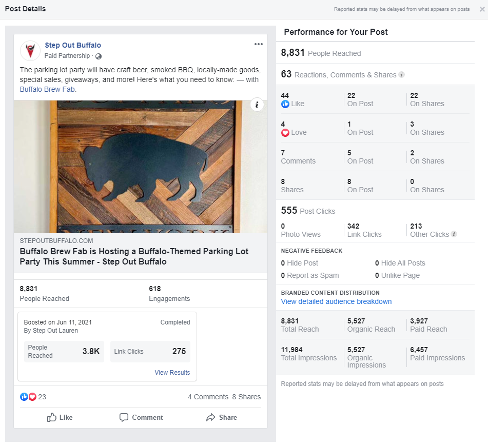Click the 0 Hide Post feedback entry
Viewport: 488px width, 448px height.
tap(299, 263)
